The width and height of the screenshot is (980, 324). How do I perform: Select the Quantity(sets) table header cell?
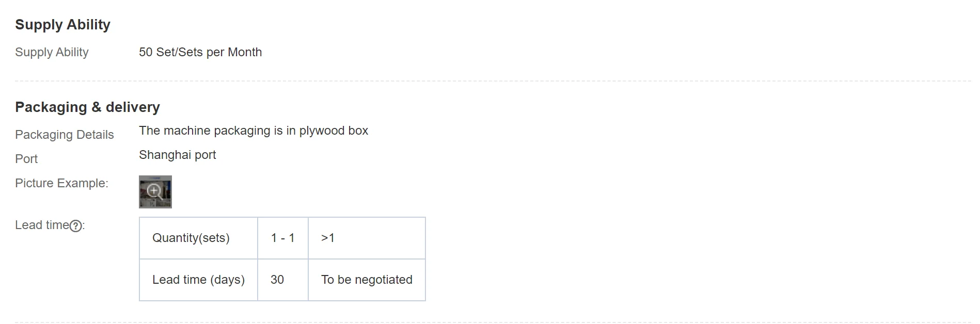click(x=191, y=238)
